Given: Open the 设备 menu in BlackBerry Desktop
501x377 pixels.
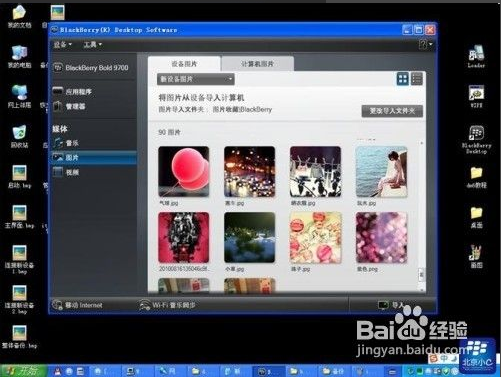Looking at the screenshot, I should point(63,44).
